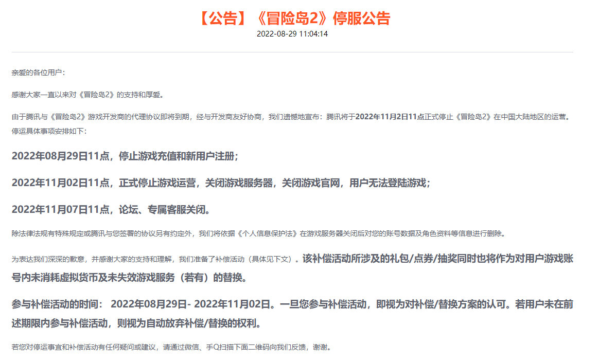Click the timestamp 2022-08-29 11:04:14

(292, 34)
